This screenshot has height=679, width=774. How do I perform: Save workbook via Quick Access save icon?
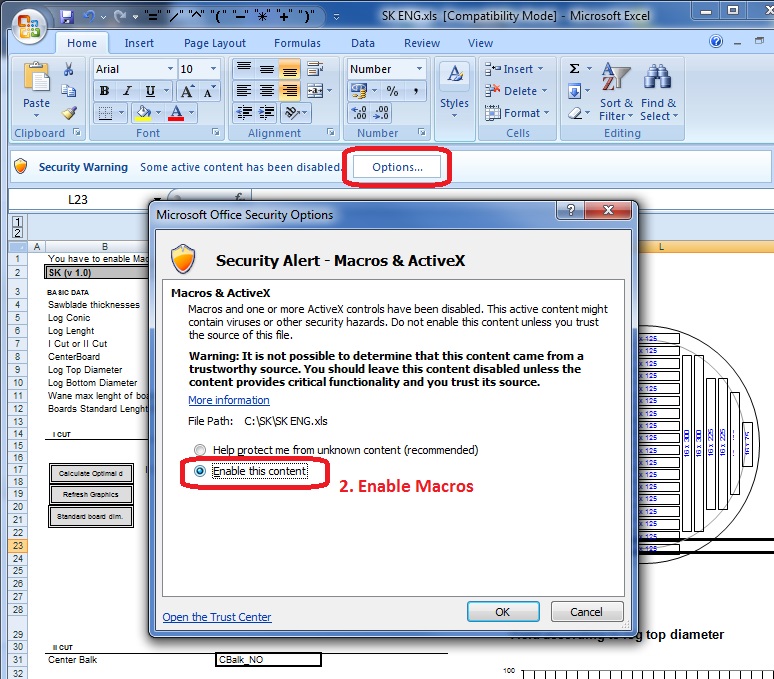67,17
